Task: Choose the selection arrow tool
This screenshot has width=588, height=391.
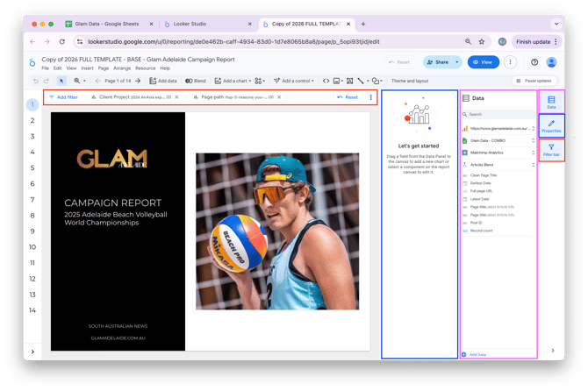Action: pyautogui.click(x=61, y=81)
